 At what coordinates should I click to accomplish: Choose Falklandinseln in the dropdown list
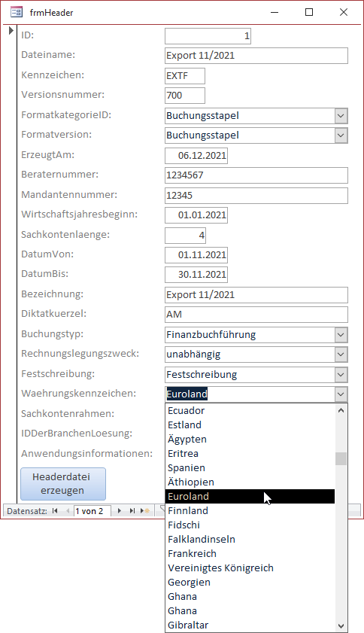coord(250,540)
